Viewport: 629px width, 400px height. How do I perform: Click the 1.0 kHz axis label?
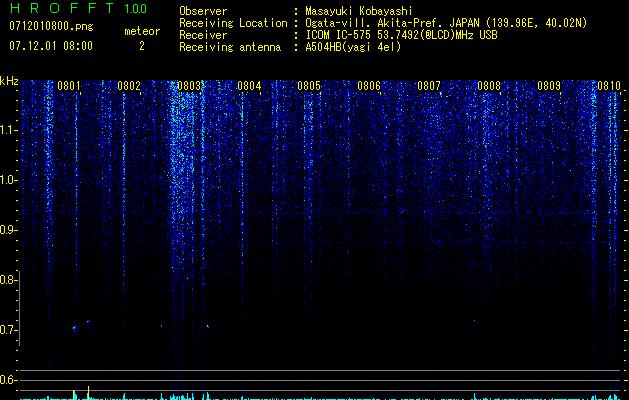click(x=8, y=180)
